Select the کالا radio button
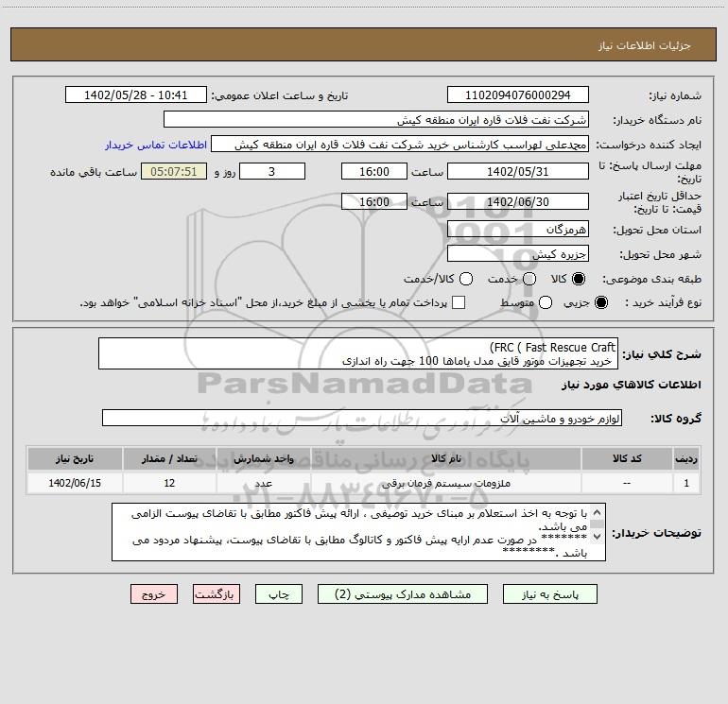This screenshot has height=704, width=728. coord(579,279)
